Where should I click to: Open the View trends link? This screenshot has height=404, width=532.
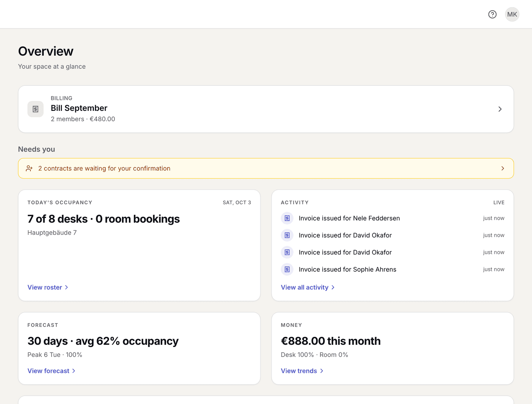[302, 371]
